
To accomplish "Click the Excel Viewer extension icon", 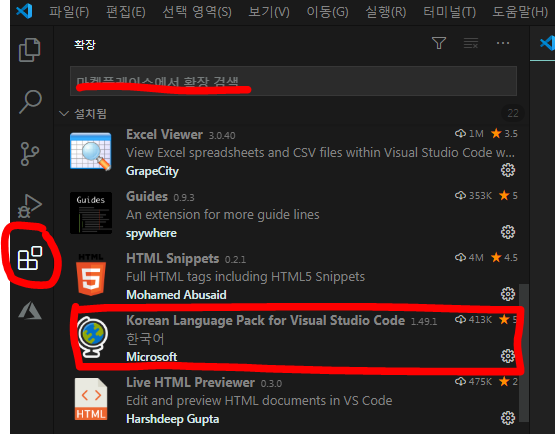I will (x=91, y=152).
